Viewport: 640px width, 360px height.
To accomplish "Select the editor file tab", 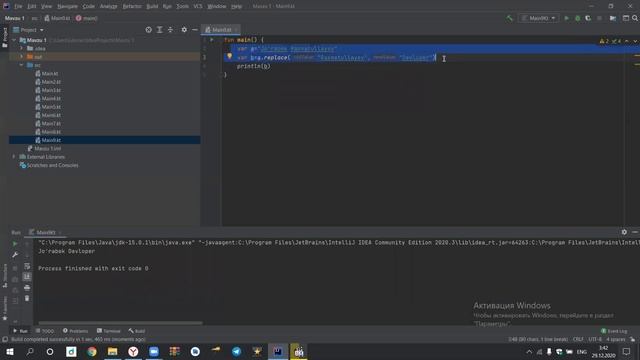I will point(220,30).
